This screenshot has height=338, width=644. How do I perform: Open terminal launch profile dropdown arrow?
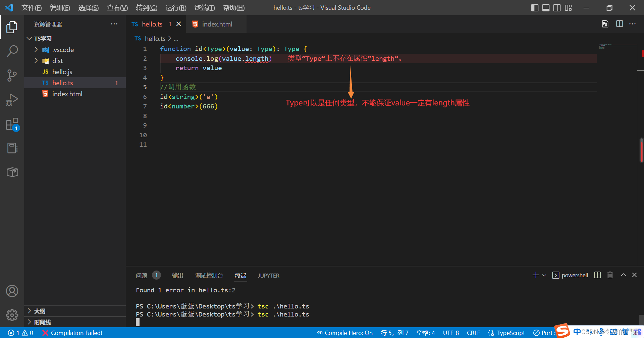tap(544, 276)
